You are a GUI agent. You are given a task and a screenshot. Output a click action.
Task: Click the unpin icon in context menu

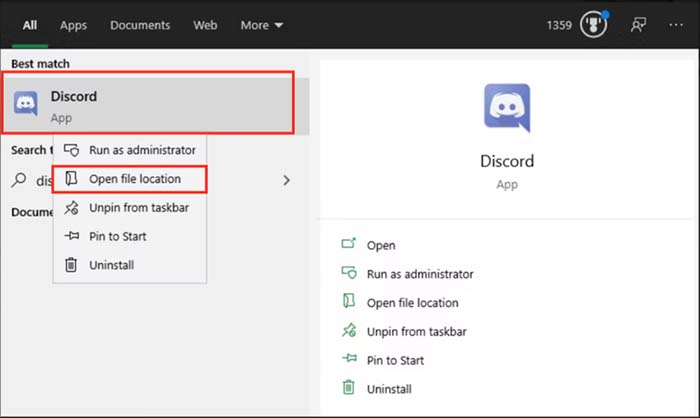pos(71,208)
